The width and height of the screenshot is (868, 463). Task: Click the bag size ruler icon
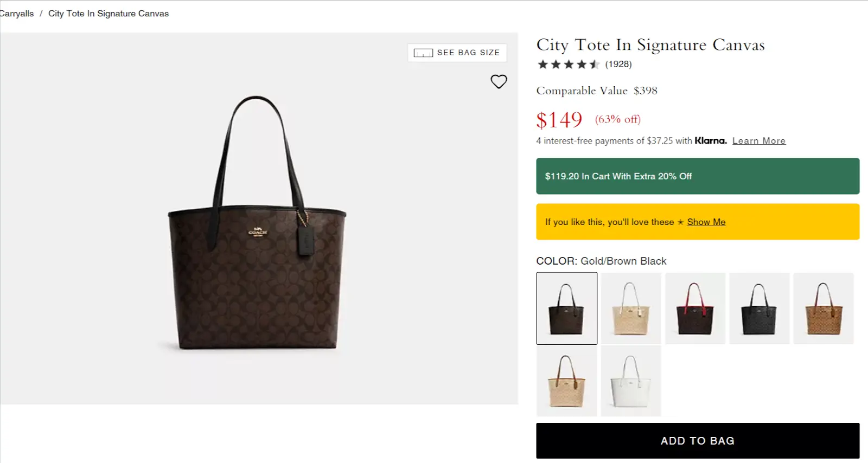423,53
